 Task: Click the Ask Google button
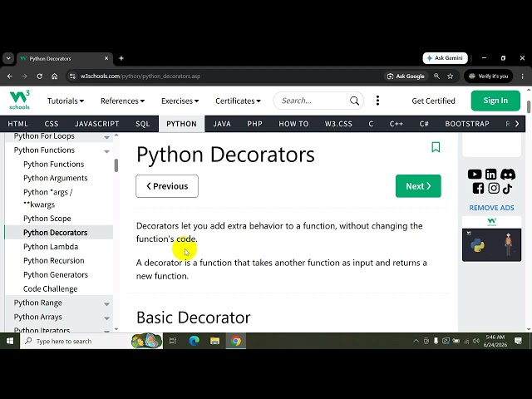coord(406,76)
